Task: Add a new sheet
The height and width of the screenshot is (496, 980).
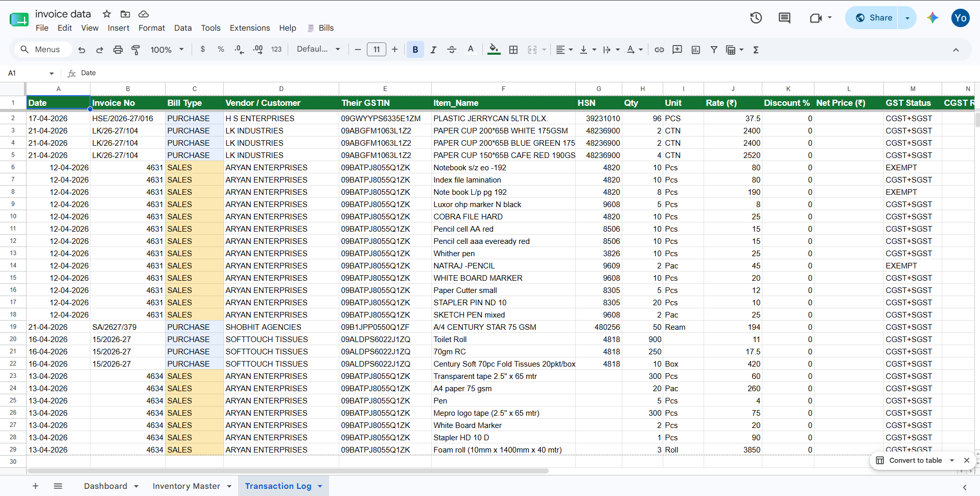Action: 35,486
